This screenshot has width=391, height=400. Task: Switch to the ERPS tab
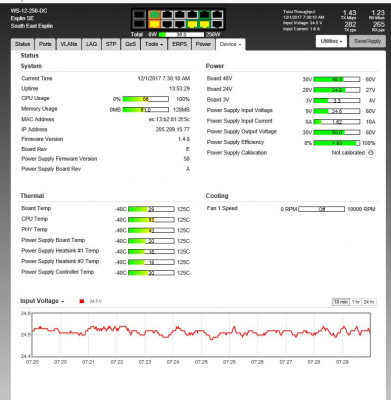[x=179, y=44]
